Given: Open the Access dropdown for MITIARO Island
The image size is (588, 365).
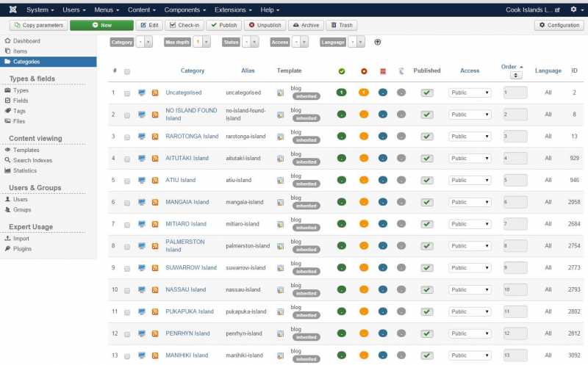Looking at the screenshot, I should click(470, 224).
